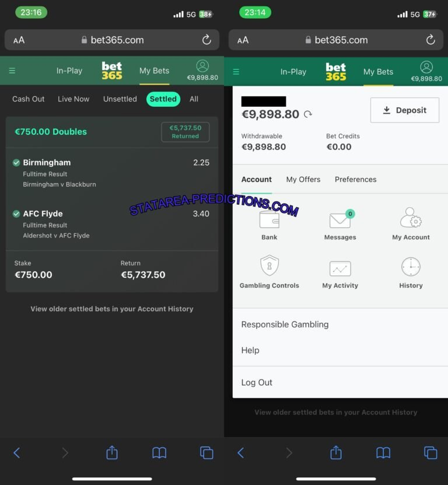The image size is (448, 485).
Task: Open the AA text size menu on left
Action: pyautogui.click(x=19, y=40)
